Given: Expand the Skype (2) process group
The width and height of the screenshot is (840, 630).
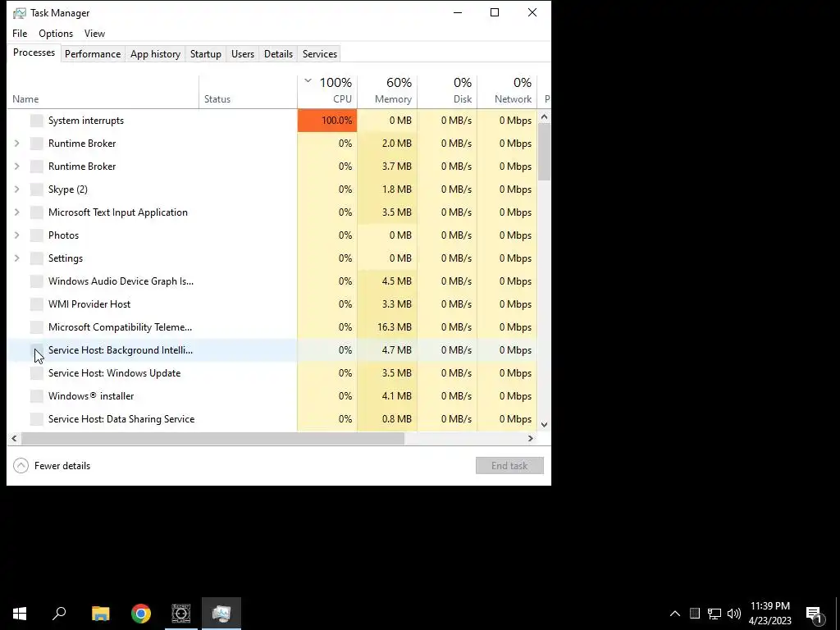Looking at the screenshot, I should tap(16, 189).
